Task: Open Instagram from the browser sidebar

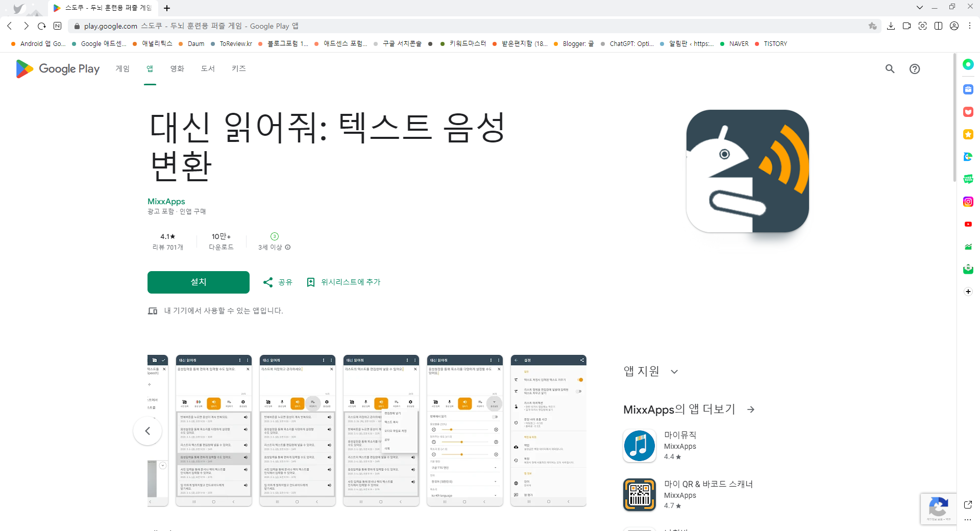Action: [968, 201]
